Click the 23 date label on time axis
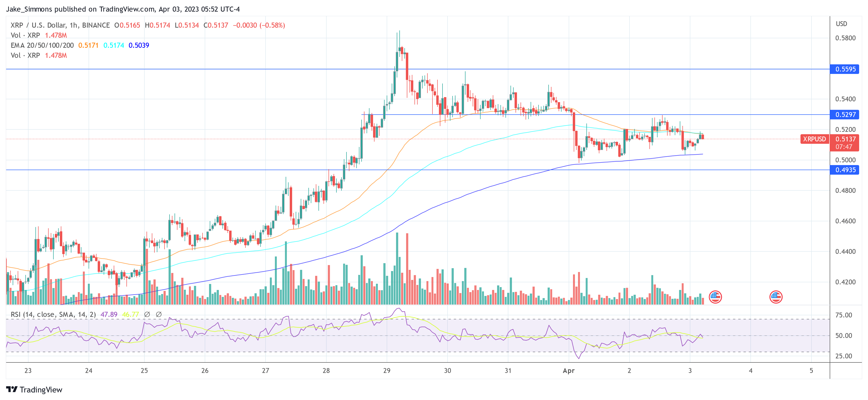This screenshot has width=868, height=400. [28, 371]
